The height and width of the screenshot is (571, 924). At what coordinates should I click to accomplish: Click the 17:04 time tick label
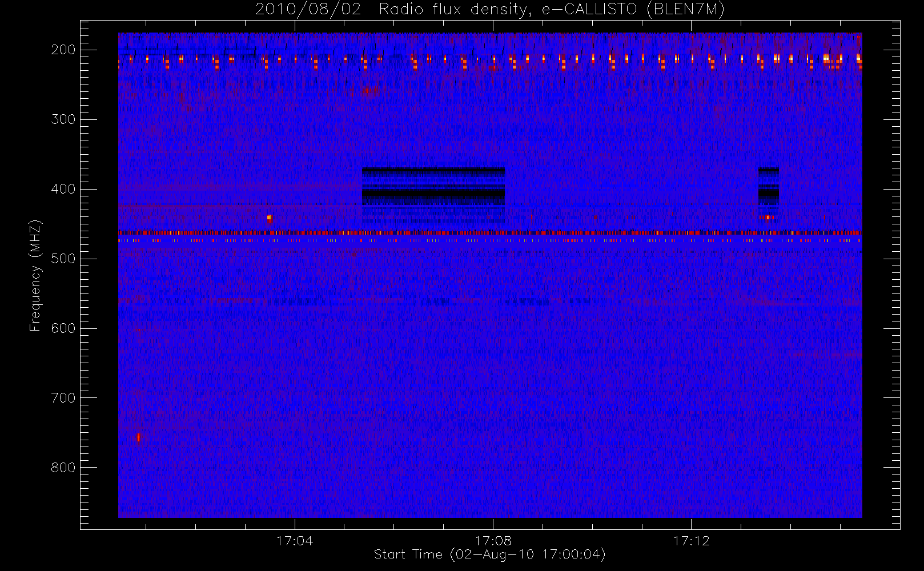(295, 541)
